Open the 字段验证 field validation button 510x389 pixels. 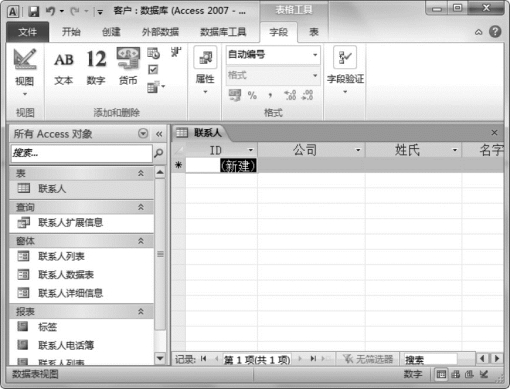(345, 70)
